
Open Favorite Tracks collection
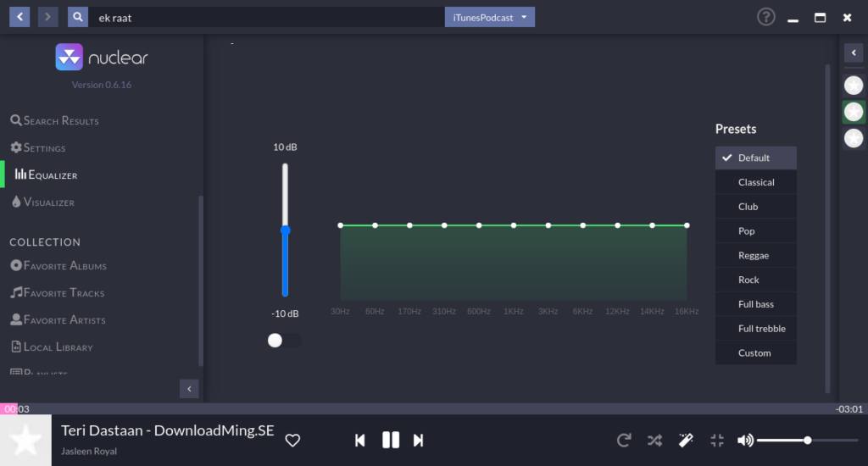tap(57, 293)
